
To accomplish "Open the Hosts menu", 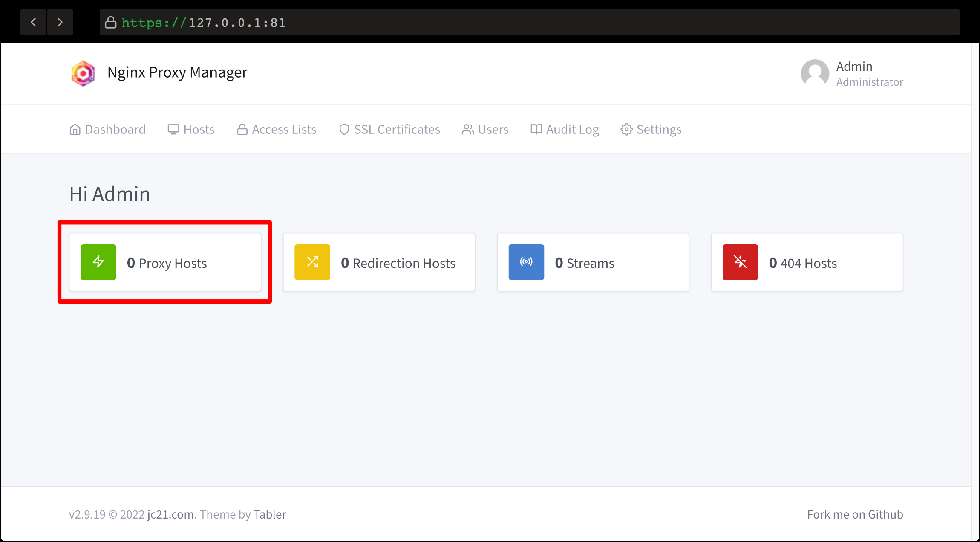I will pyautogui.click(x=191, y=129).
